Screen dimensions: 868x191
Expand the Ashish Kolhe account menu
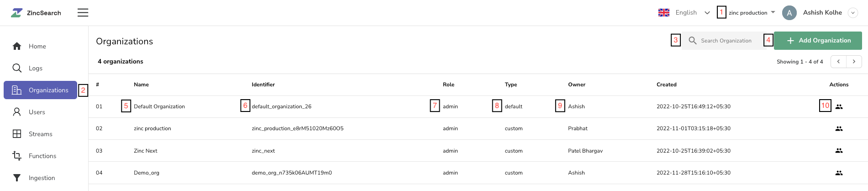[x=852, y=13]
